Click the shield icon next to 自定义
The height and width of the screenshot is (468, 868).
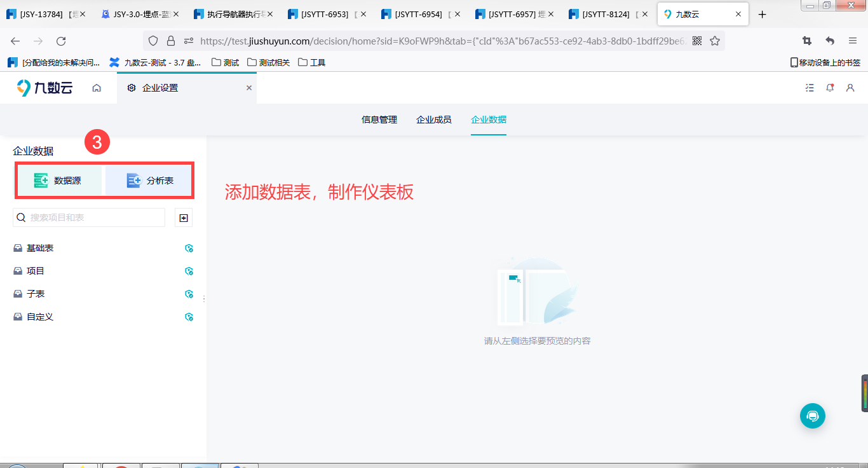click(189, 317)
